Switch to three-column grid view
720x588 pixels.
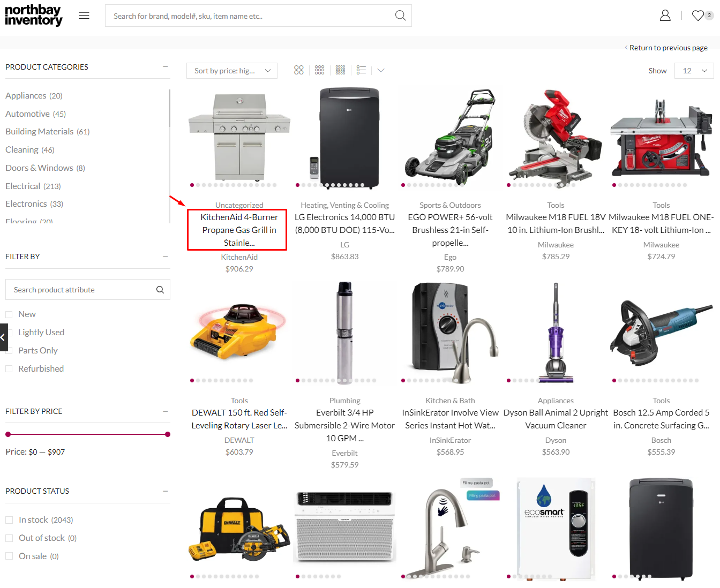[x=320, y=70]
